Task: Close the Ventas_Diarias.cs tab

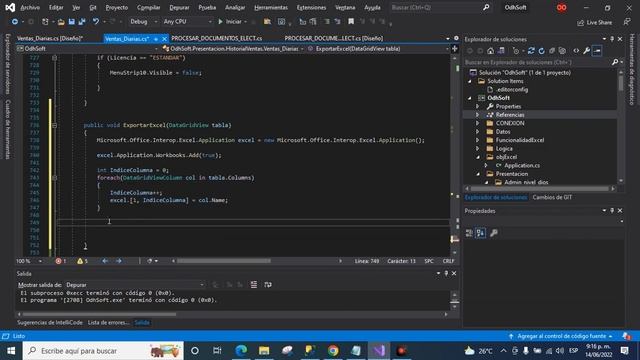Action: [x=164, y=39]
